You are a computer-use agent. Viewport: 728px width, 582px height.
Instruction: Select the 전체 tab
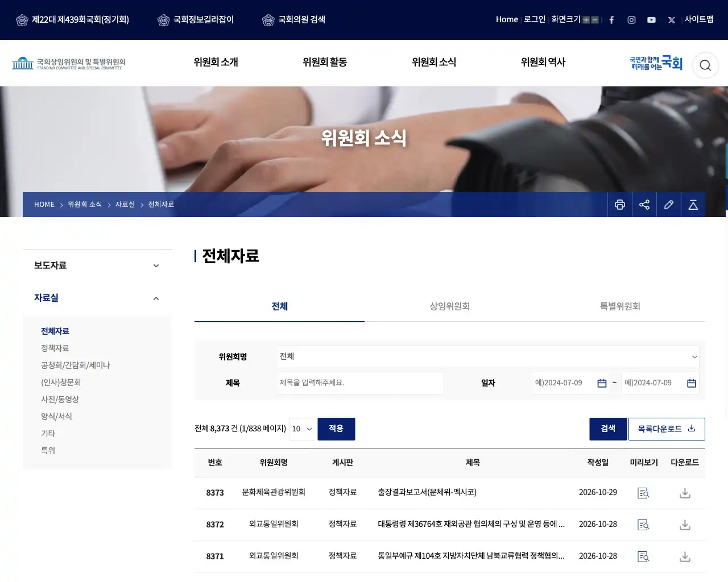pyautogui.click(x=279, y=306)
